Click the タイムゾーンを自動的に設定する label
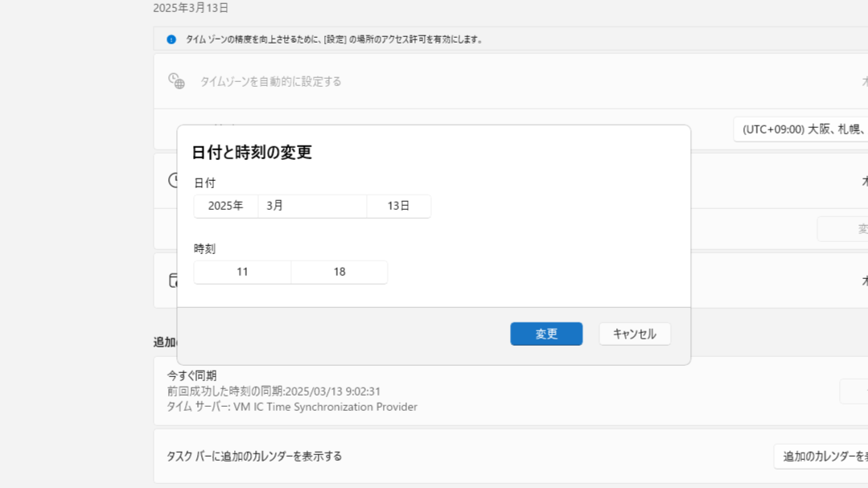This screenshot has width=868, height=488. (x=270, y=81)
